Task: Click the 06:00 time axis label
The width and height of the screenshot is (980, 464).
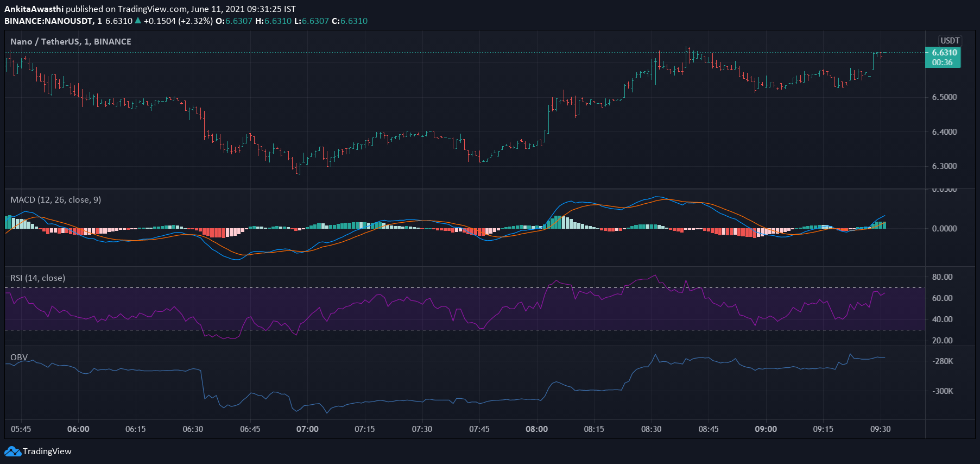Action: click(78, 429)
